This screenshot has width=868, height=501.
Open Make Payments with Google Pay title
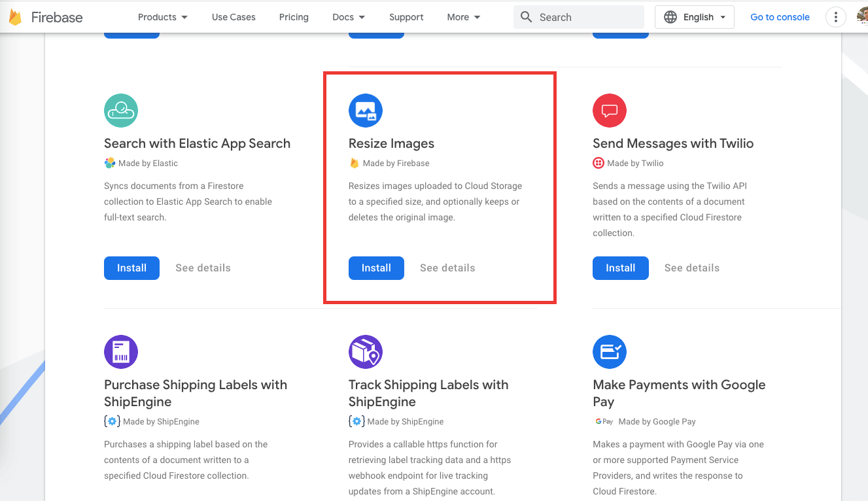[679, 393]
